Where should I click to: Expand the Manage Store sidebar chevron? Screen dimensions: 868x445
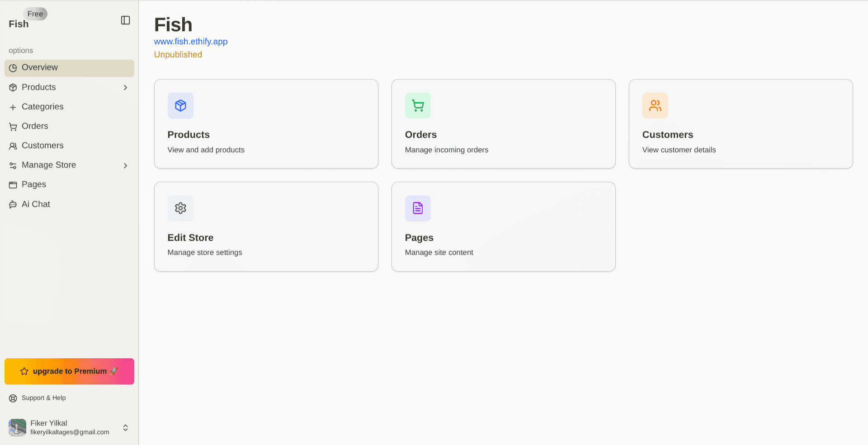125,165
